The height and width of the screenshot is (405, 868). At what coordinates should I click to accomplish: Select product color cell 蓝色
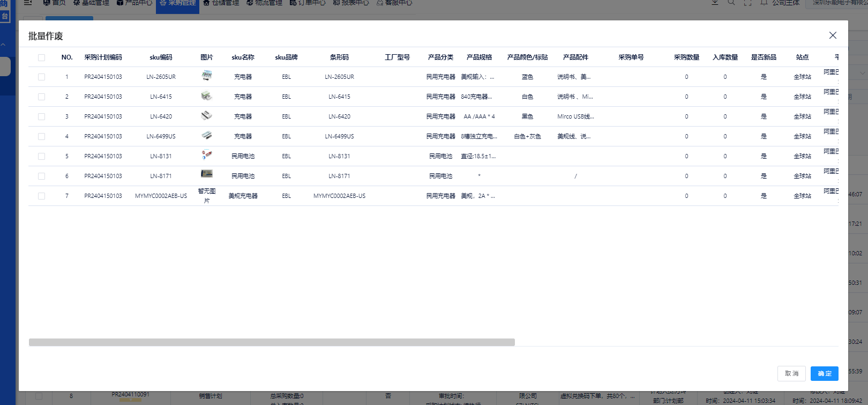(527, 77)
